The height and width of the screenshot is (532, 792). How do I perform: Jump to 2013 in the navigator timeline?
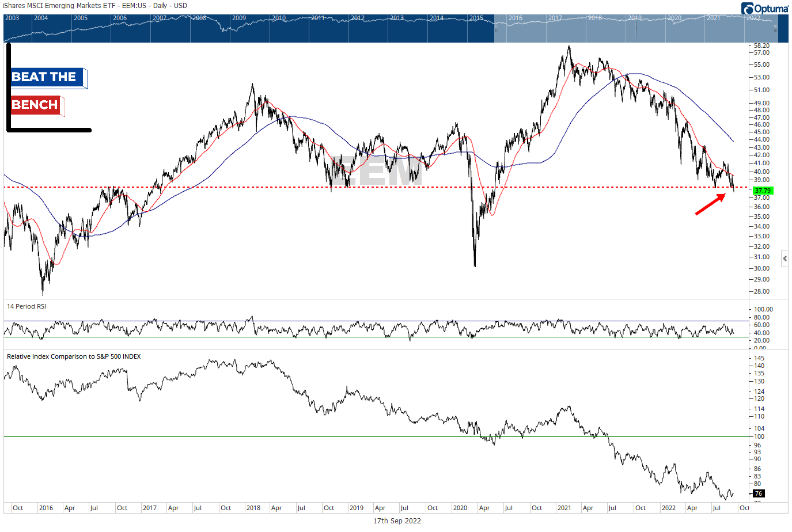click(397, 18)
